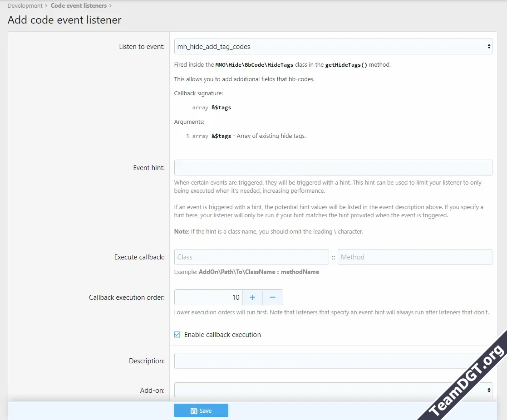507x420 pixels.
Task: Click the callback Class input field
Action: click(251, 257)
